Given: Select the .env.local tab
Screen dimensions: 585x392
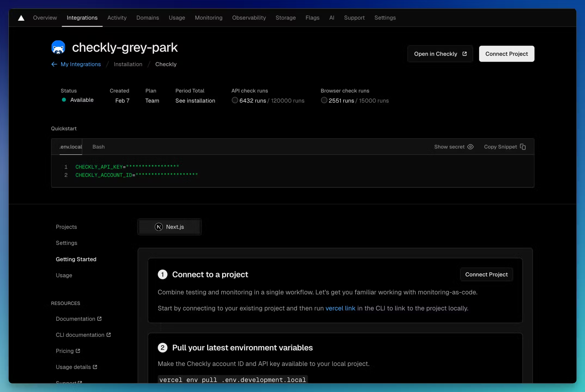Looking at the screenshot, I should point(71,147).
